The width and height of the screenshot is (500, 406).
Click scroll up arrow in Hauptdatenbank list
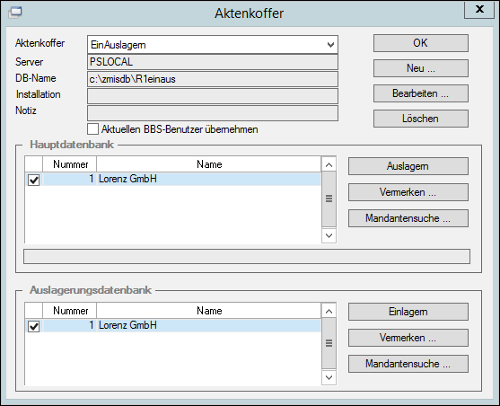click(329, 165)
